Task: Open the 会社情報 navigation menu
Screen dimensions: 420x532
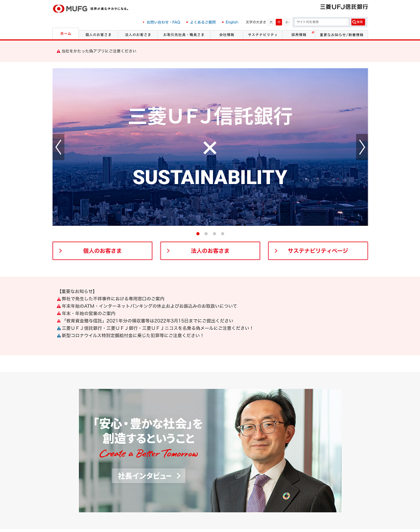Action: coord(226,35)
